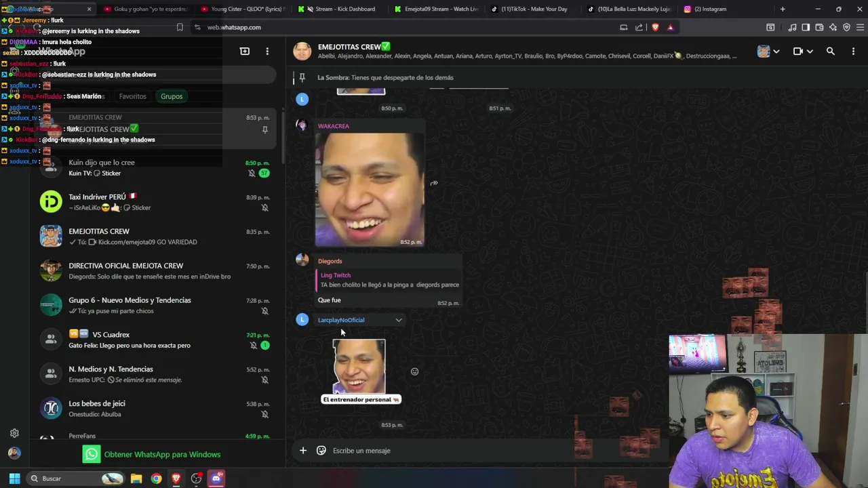Switch to the Young Cister - QLOO browser tab
This screenshot has width=868, height=488.
point(243,9)
